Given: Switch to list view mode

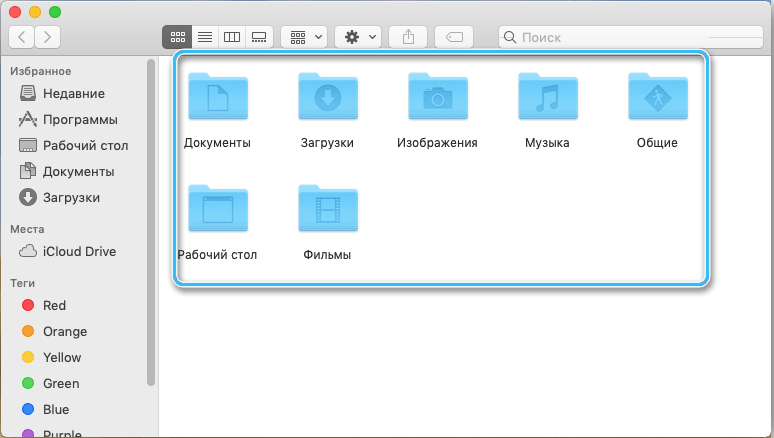Looking at the screenshot, I should click(204, 37).
